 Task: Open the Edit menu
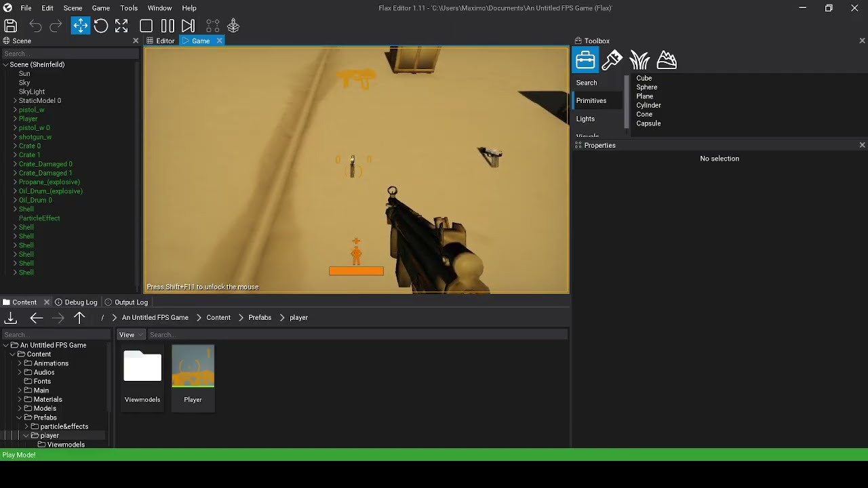[47, 8]
